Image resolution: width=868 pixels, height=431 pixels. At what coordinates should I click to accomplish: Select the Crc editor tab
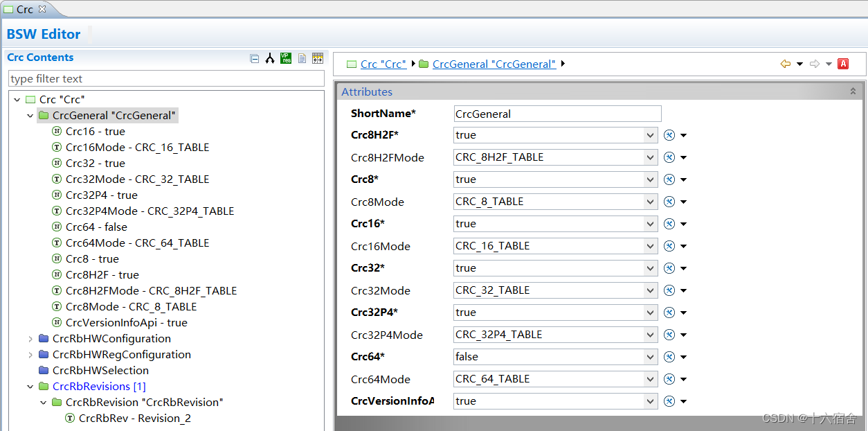[x=25, y=9]
